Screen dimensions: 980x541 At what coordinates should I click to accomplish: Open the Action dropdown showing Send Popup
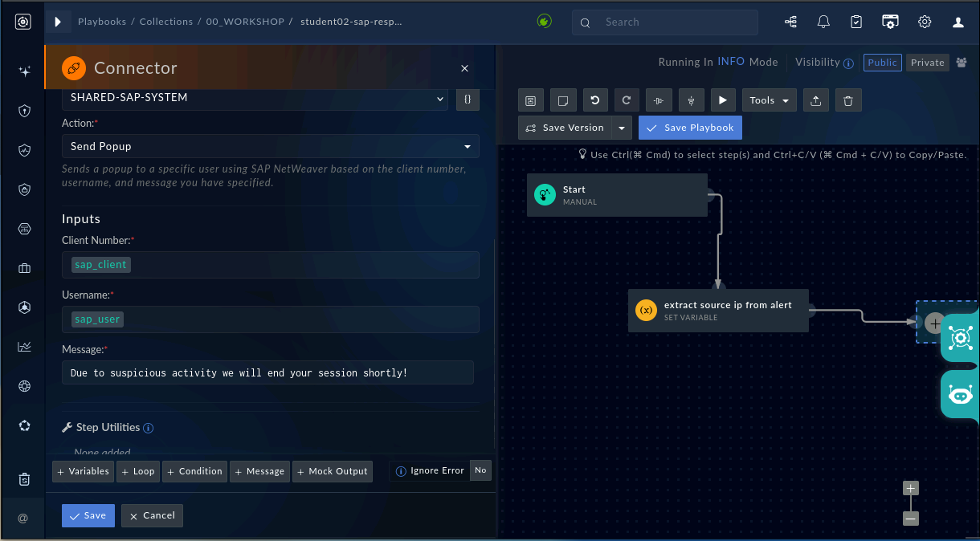click(271, 146)
